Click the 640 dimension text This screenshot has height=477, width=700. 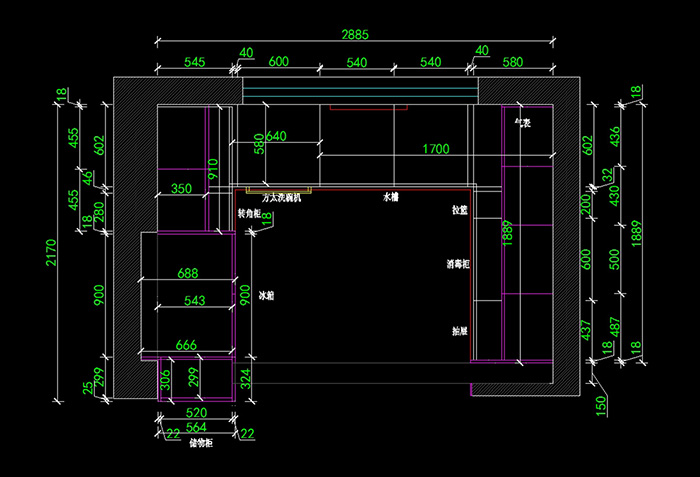[276, 136]
